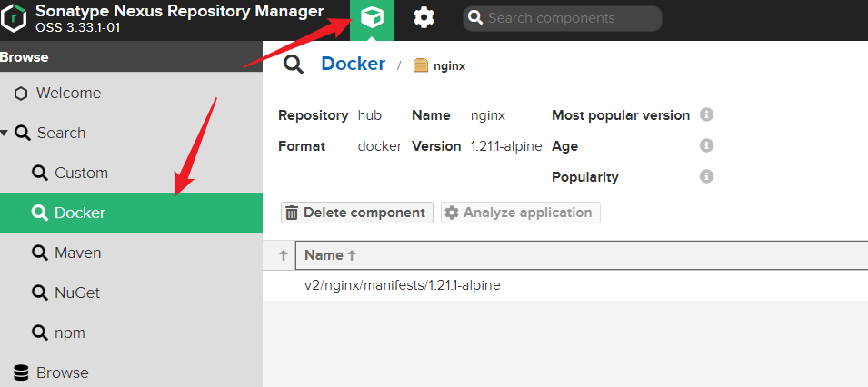Open the administration gear icon
The width and height of the screenshot is (868, 387).
[x=424, y=18]
